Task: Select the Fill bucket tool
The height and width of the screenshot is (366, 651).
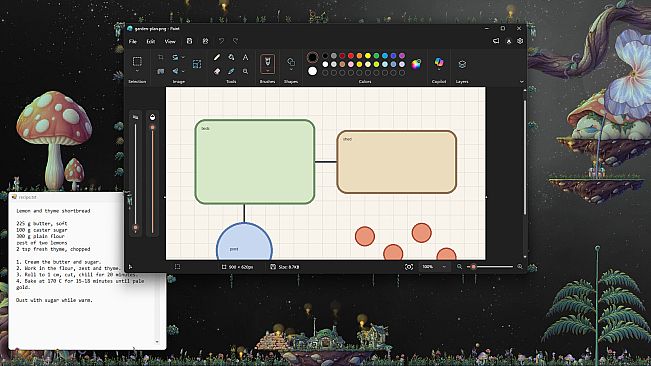Action: pyautogui.click(x=231, y=57)
